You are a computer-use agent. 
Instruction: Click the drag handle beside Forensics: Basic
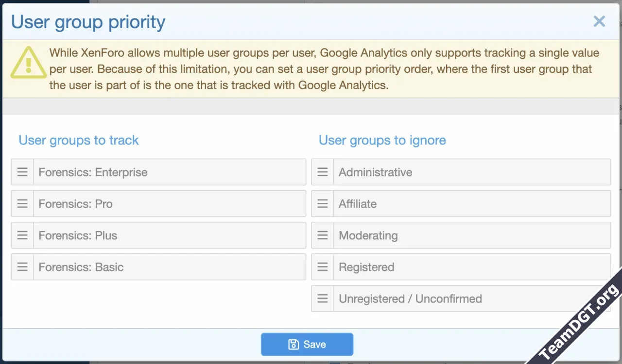tap(22, 266)
